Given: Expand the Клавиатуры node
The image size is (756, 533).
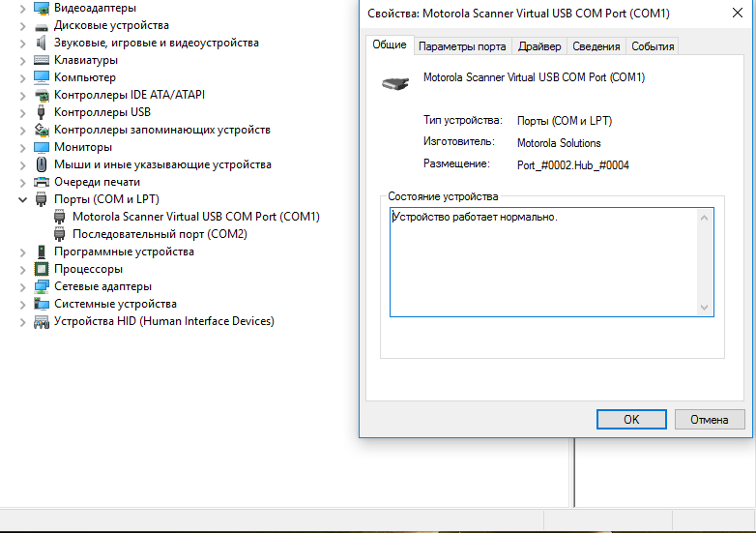Looking at the screenshot, I should pyautogui.click(x=22, y=61).
